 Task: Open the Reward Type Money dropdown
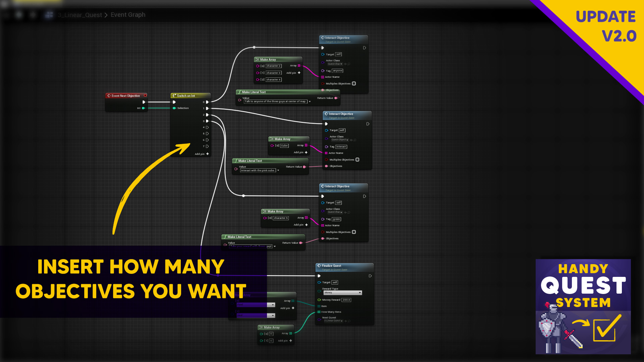(x=343, y=293)
